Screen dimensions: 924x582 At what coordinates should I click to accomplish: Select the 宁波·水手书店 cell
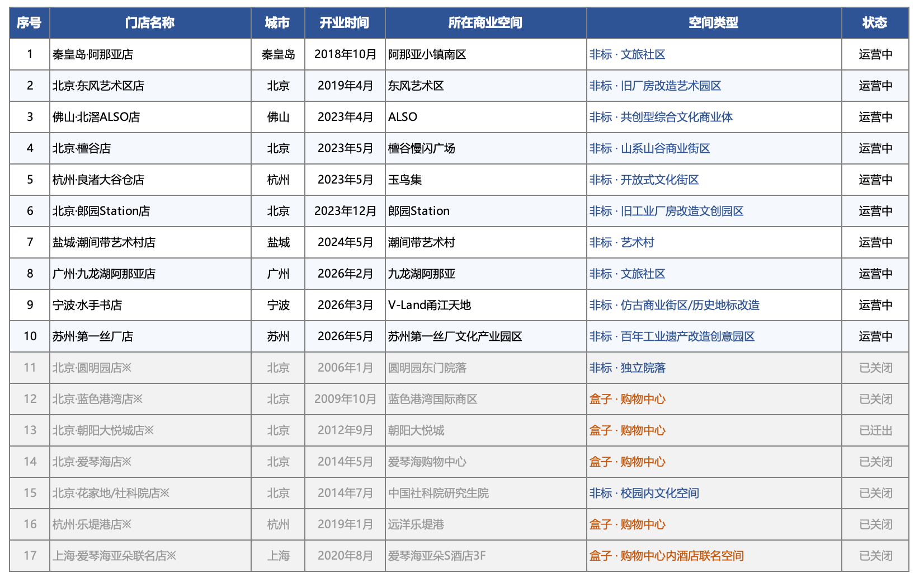pyautogui.click(x=150, y=305)
